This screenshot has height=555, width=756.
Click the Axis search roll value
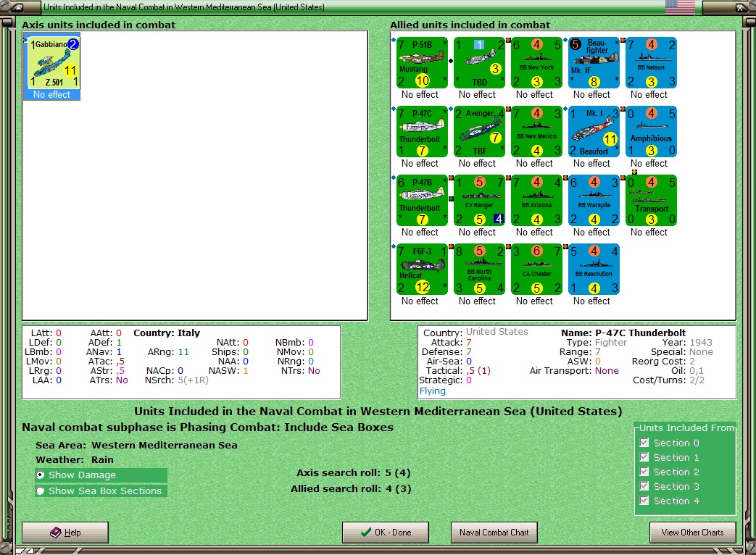point(398,472)
